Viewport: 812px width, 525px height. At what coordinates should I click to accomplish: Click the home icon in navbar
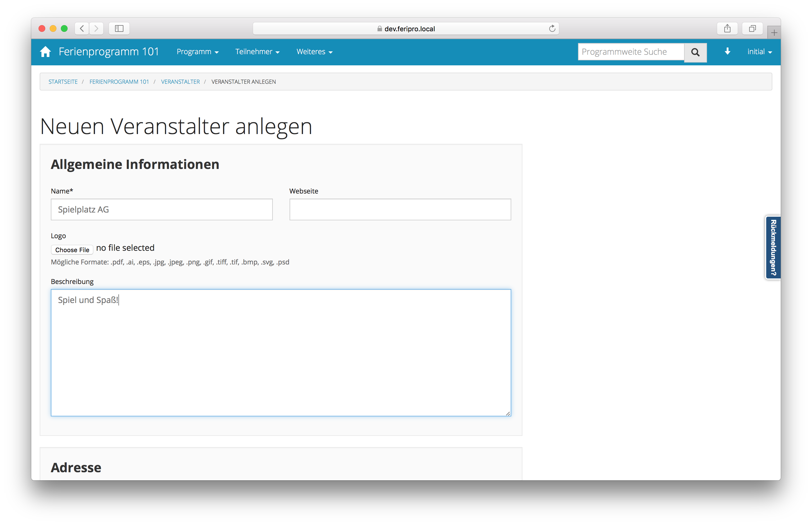point(45,52)
